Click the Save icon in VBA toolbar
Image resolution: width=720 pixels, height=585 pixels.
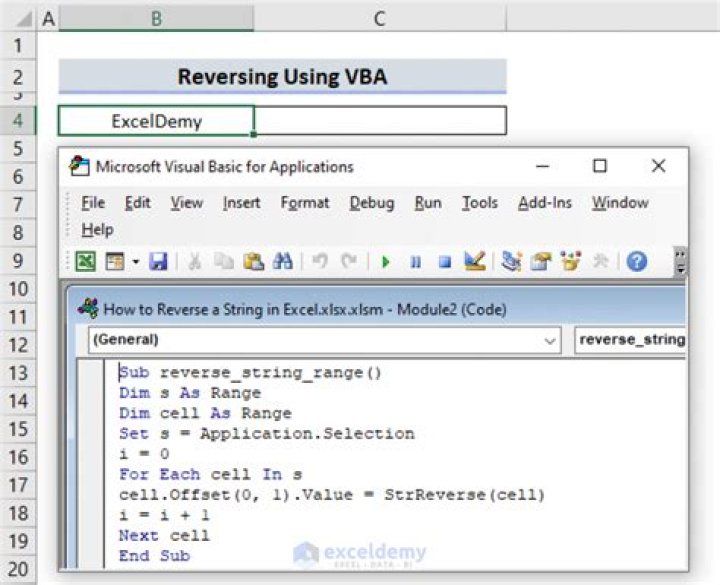[x=158, y=262]
